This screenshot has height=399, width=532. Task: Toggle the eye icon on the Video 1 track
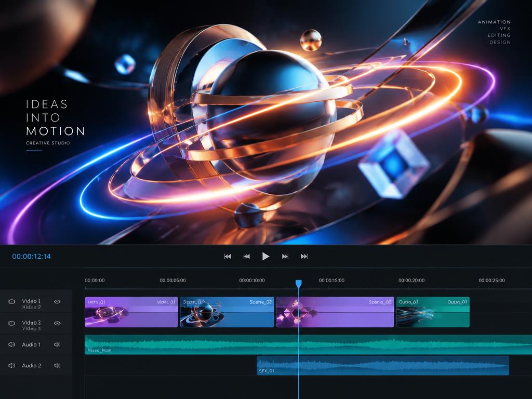57,301
